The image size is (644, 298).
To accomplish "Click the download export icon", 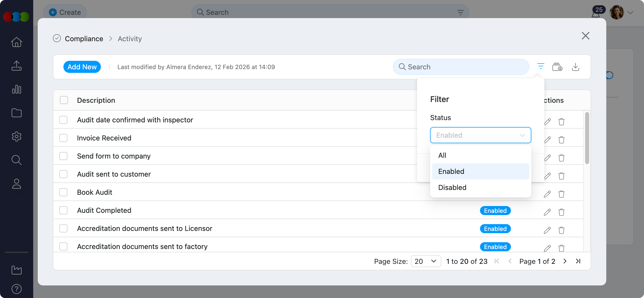I will pos(575,67).
